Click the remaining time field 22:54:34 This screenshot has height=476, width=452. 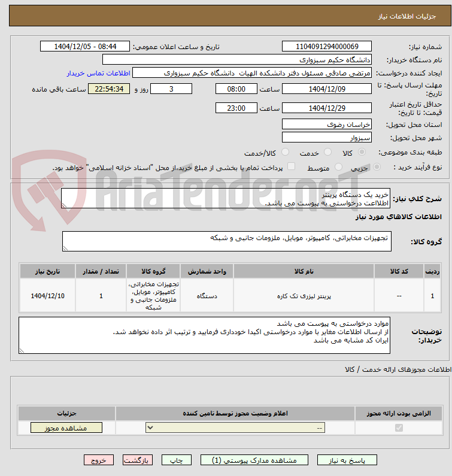(x=109, y=89)
